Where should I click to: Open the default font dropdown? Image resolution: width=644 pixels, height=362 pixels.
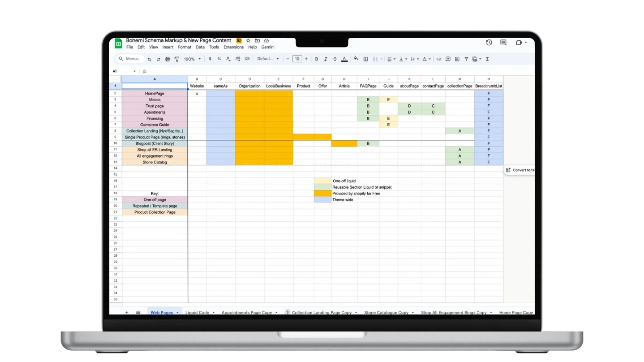coord(267,59)
